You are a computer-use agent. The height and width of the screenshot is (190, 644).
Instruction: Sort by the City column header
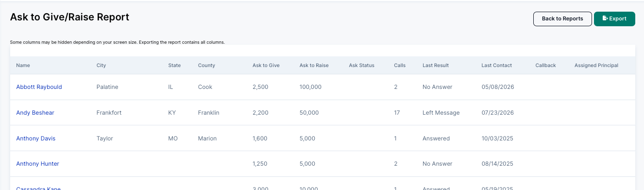tap(101, 65)
